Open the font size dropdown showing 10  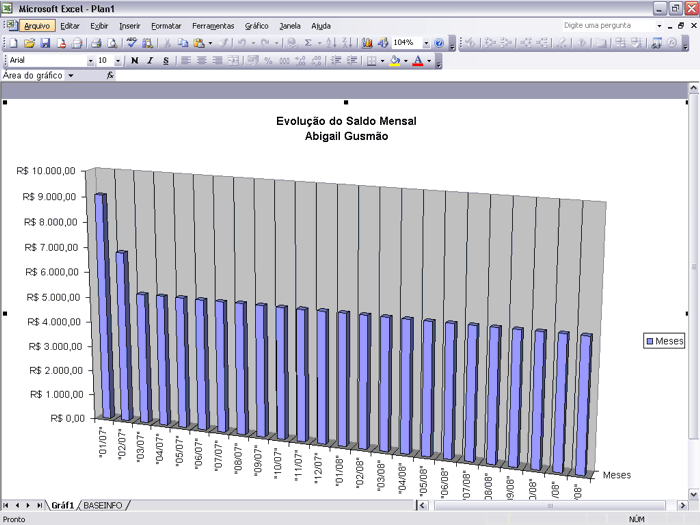click(118, 61)
